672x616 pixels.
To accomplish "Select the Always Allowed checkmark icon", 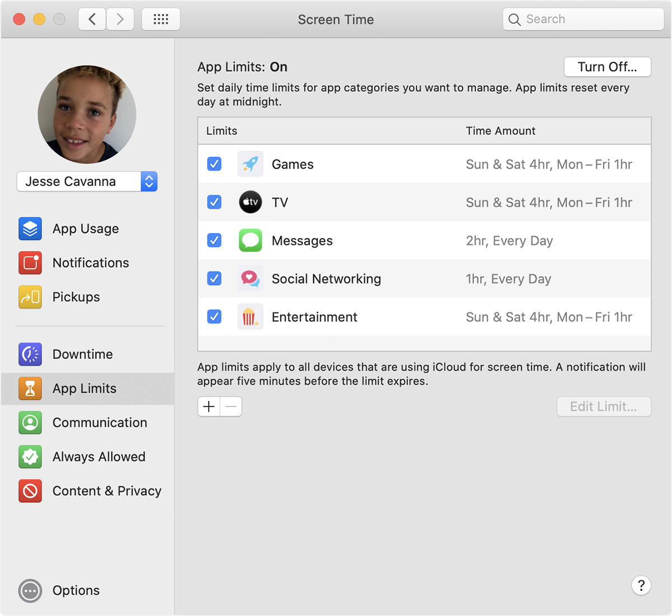I will click(x=30, y=456).
